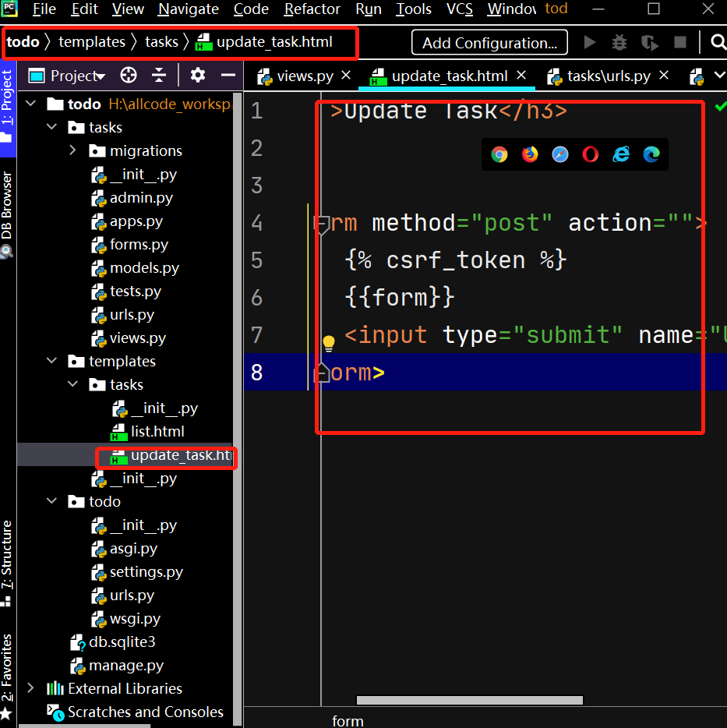The image size is (727, 728).
Task: Select models.py in project tree
Action: tap(135, 267)
